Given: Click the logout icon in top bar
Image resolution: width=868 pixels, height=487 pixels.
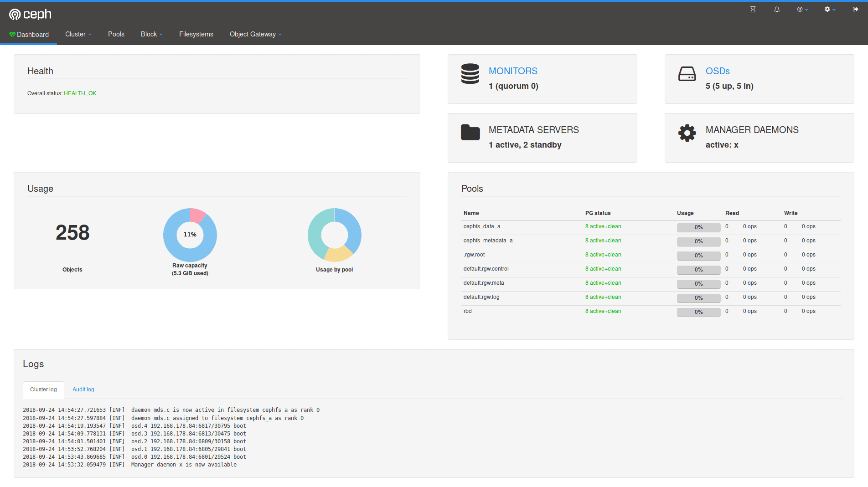Looking at the screenshot, I should click(855, 10).
